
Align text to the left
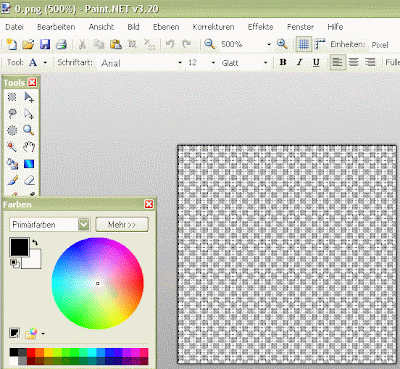[x=337, y=62]
